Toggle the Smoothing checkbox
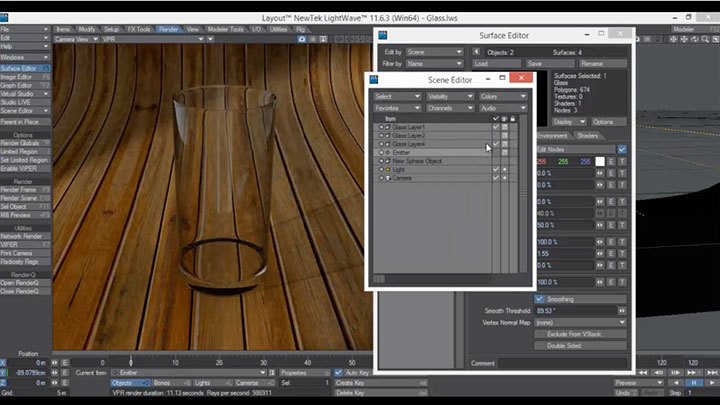This screenshot has height=405, width=720. 540,299
